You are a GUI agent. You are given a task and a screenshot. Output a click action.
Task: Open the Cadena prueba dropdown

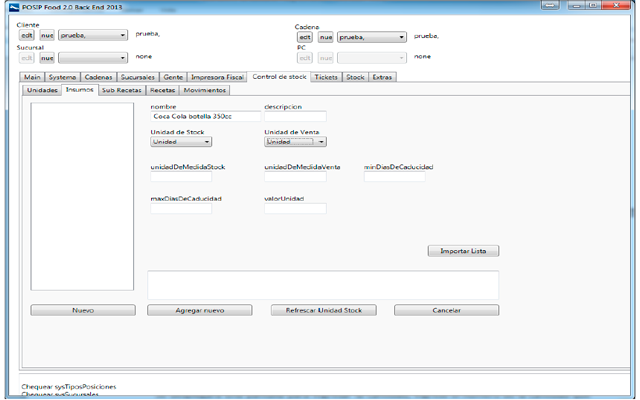(371, 37)
